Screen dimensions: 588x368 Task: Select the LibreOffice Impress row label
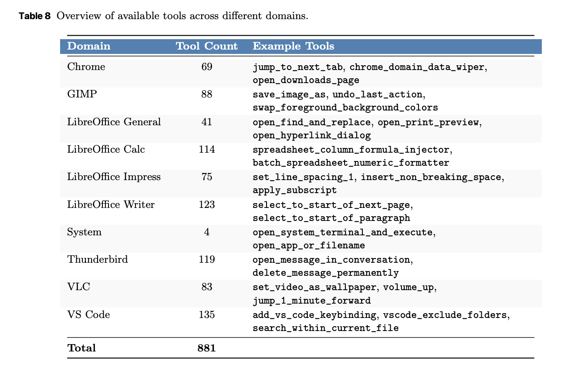[x=114, y=177]
